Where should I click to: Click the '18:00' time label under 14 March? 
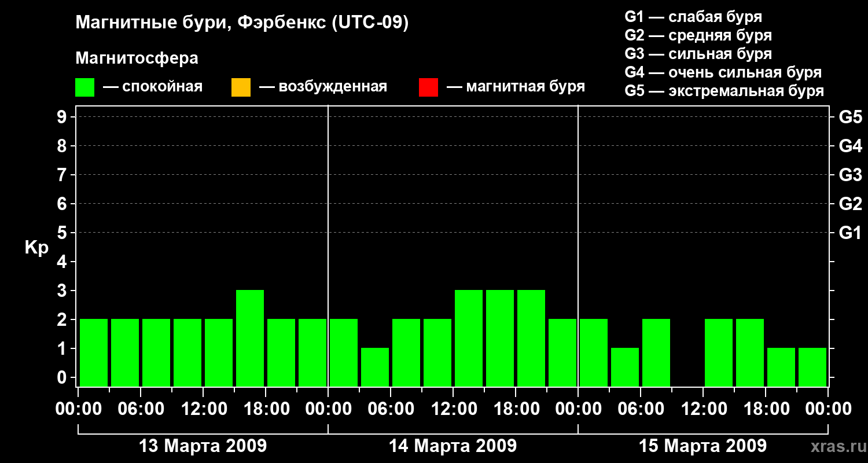(x=516, y=409)
